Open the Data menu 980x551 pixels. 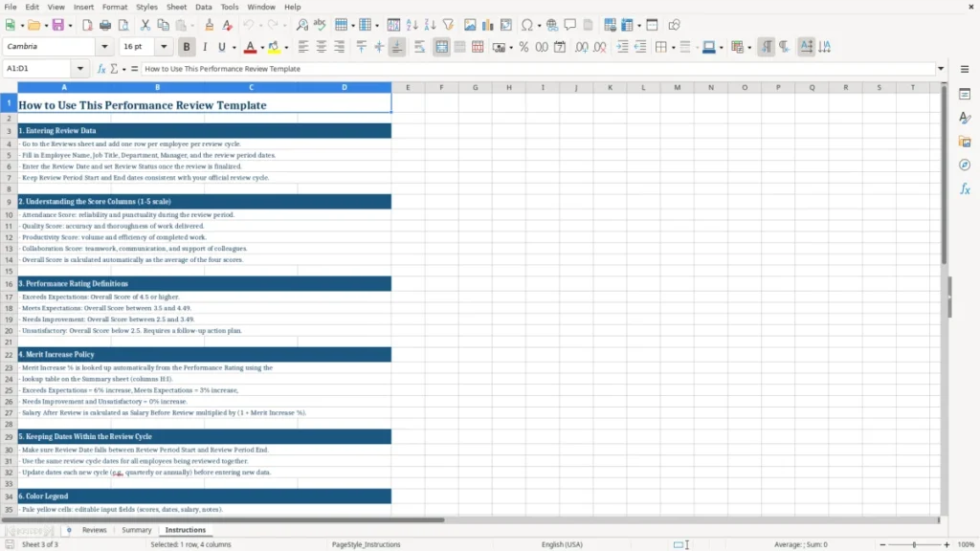203,7
